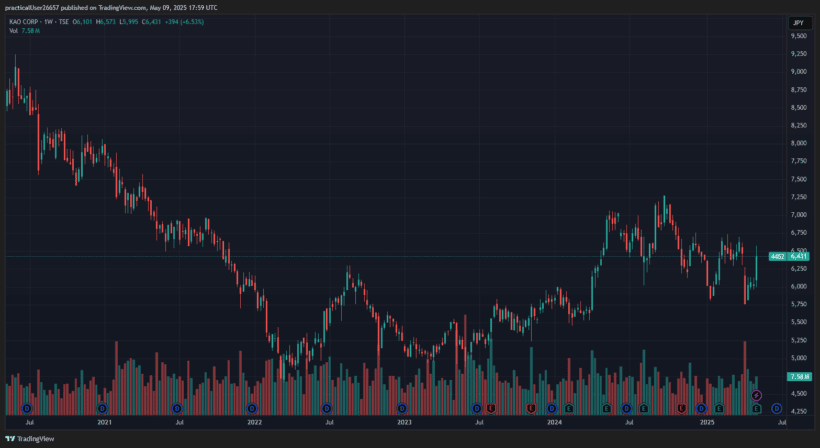Select the upcoming dividend marker right of latest candle
The image size is (820, 448).
[x=776, y=408]
